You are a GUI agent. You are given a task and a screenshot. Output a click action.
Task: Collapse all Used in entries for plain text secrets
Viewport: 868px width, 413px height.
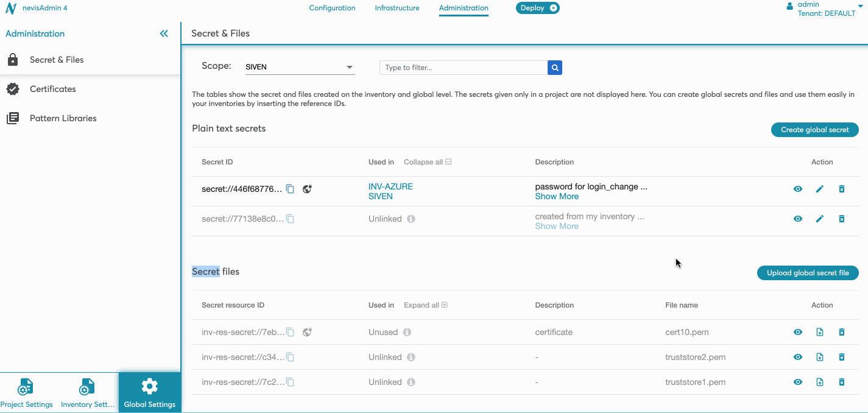(x=427, y=162)
